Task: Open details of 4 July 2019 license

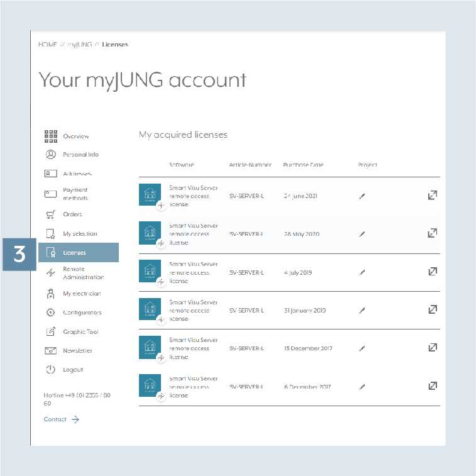Action: [x=433, y=272]
